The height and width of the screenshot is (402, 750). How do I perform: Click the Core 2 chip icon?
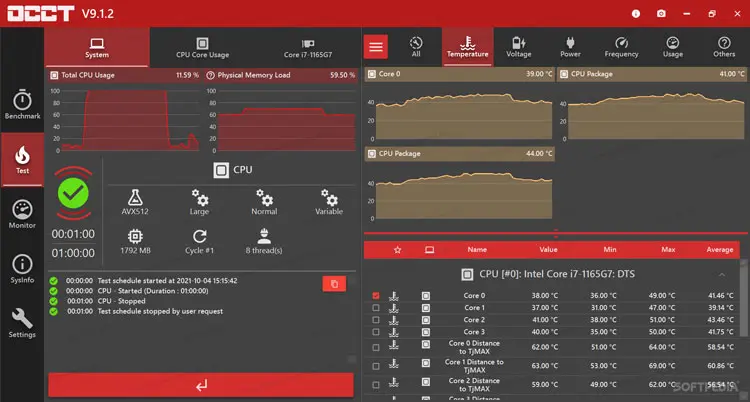[426, 320]
